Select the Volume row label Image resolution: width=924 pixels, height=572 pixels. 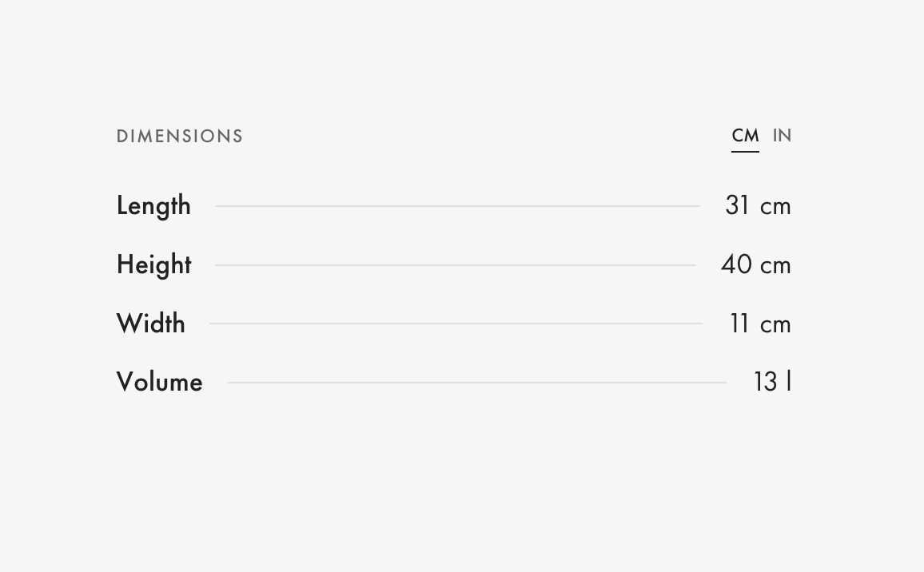click(160, 382)
